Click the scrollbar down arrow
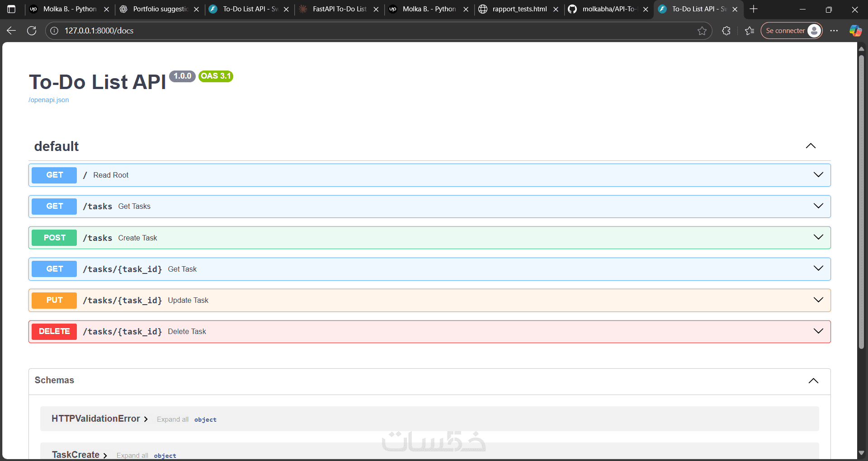The height and width of the screenshot is (461, 868). (861, 452)
